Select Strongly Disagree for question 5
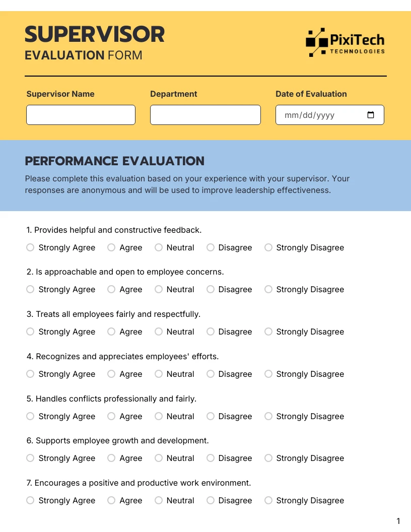Image resolution: width=411 pixels, height=532 pixels. click(x=268, y=416)
